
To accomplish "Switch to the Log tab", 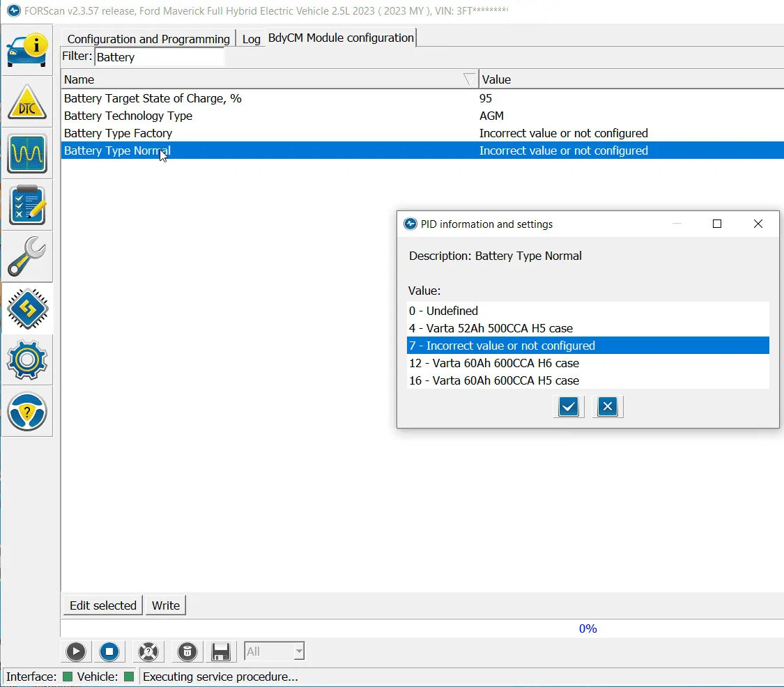I will (x=251, y=39).
